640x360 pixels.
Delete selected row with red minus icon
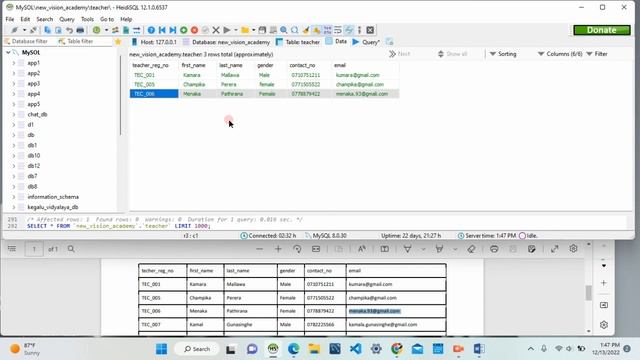pos(194,30)
